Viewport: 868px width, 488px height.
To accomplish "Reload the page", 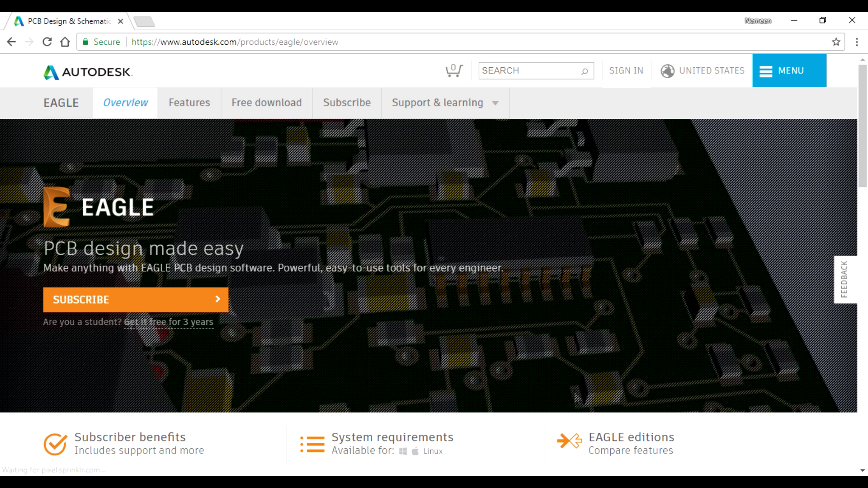I will [x=47, y=42].
